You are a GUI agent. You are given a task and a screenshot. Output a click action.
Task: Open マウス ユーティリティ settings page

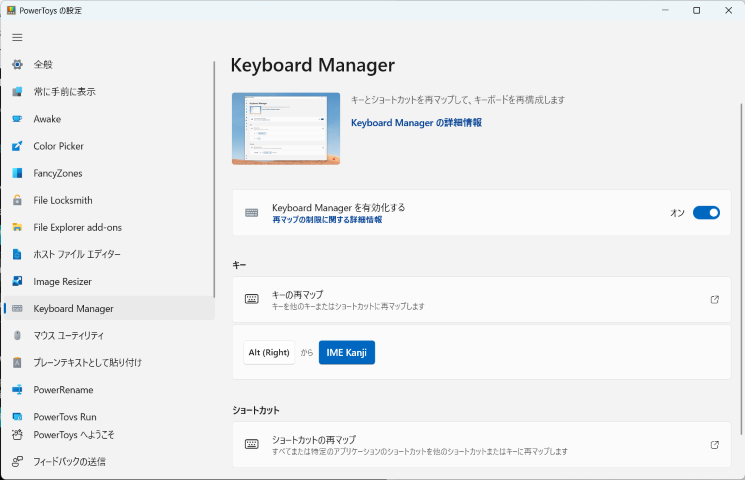pos(68,336)
